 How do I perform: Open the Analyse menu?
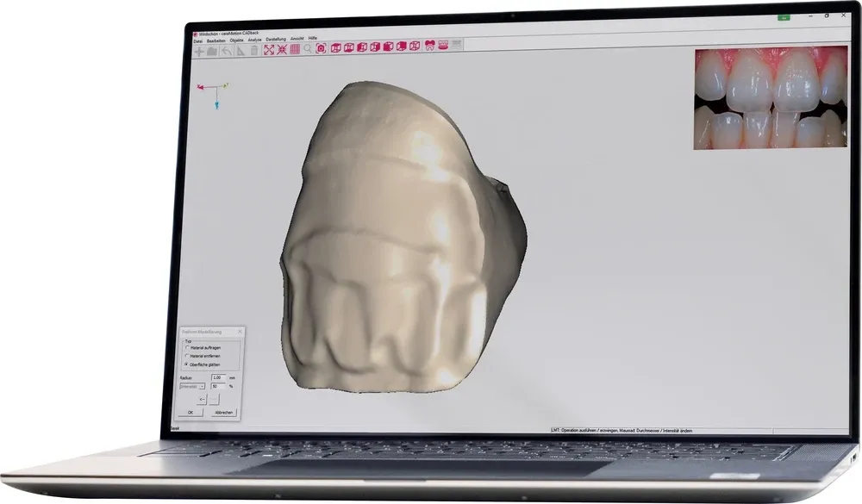click(253, 40)
